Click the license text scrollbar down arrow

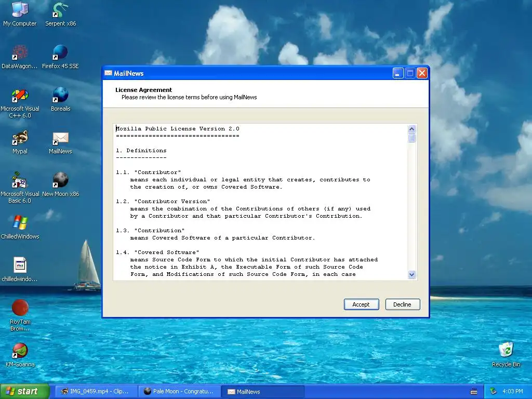pyautogui.click(x=411, y=274)
